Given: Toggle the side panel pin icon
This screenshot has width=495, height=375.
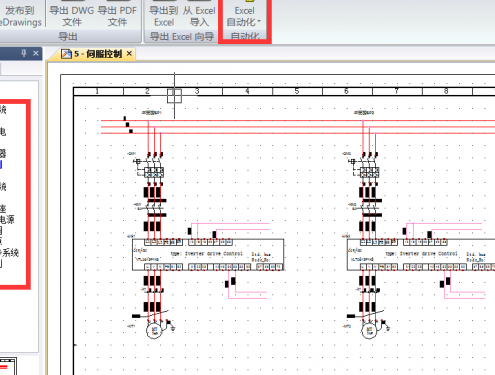Looking at the screenshot, I should point(24,53).
